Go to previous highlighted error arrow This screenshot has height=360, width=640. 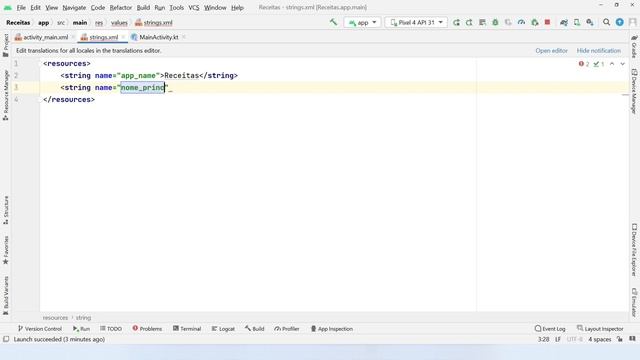[612, 64]
